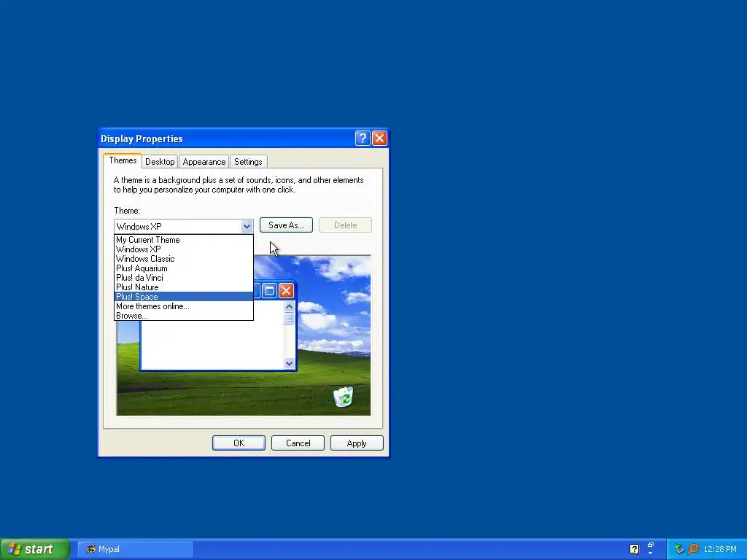Viewport: 747px width, 560px height.
Task: Confirm with the OK button
Action: [x=239, y=443]
